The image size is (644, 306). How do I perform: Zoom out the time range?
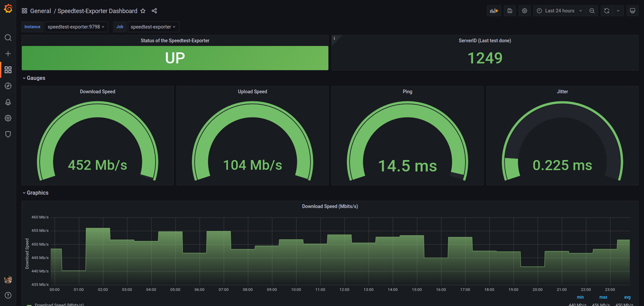592,11
